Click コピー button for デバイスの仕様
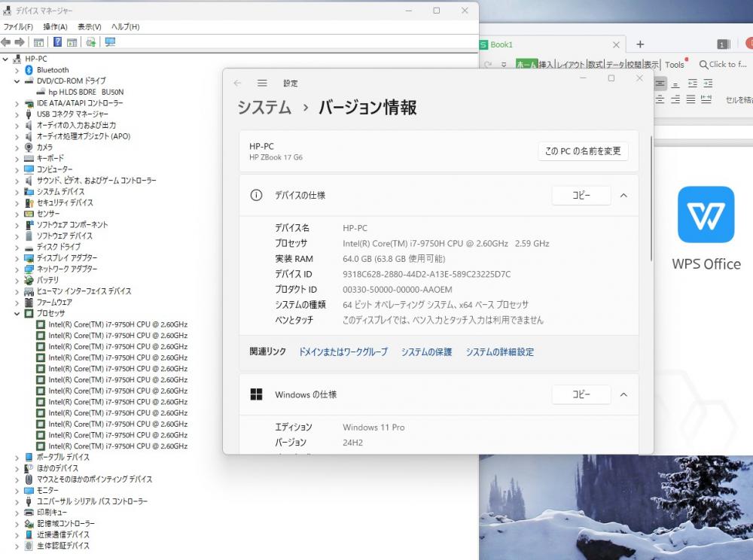This screenshot has height=560, width=753. tap(581, 195)
